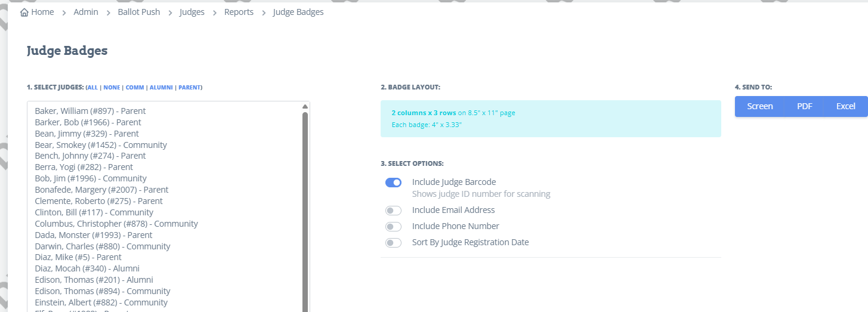Select ALL judges link
The height and width of the screenshot is (312, 868).
coord(92,88)
